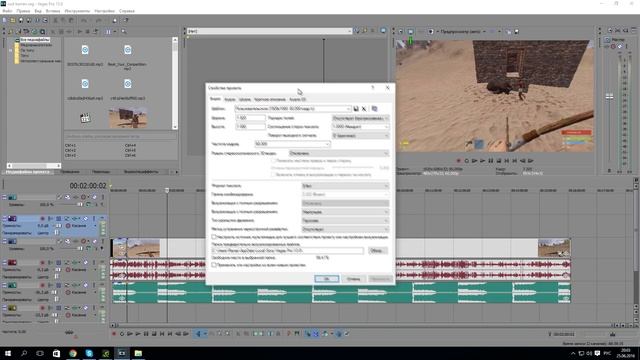Pause playback in preview window transport
Screen dimensions: 640x360
[x=491, y=161]
